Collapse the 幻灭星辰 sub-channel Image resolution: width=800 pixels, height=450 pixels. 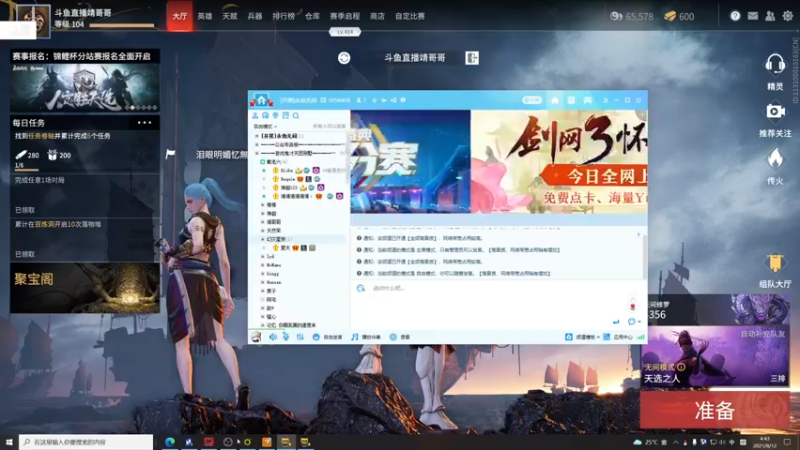click(263, 239)
